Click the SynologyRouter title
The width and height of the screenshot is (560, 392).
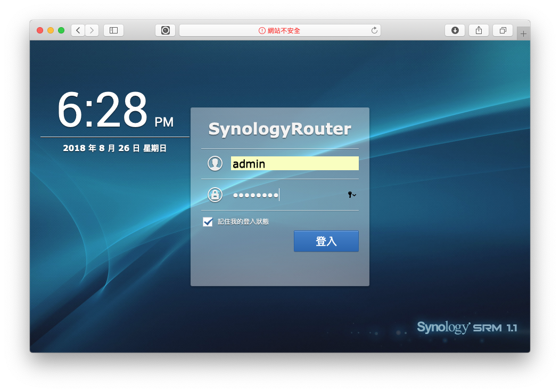[x=279, y=129]
